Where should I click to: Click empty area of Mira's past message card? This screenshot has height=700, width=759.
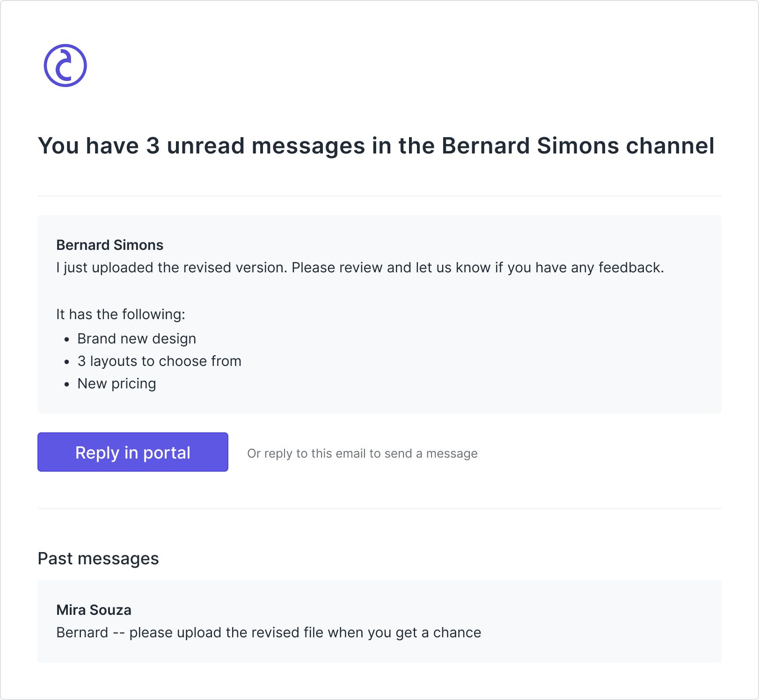pyautogui.click(x=608, y=622)
